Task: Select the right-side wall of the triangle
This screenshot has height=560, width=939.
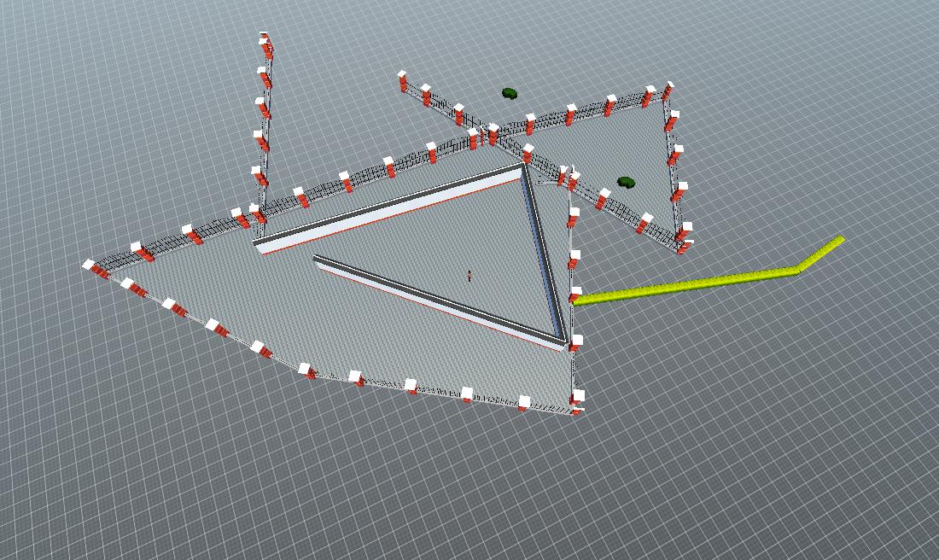Action: point(544,252)
